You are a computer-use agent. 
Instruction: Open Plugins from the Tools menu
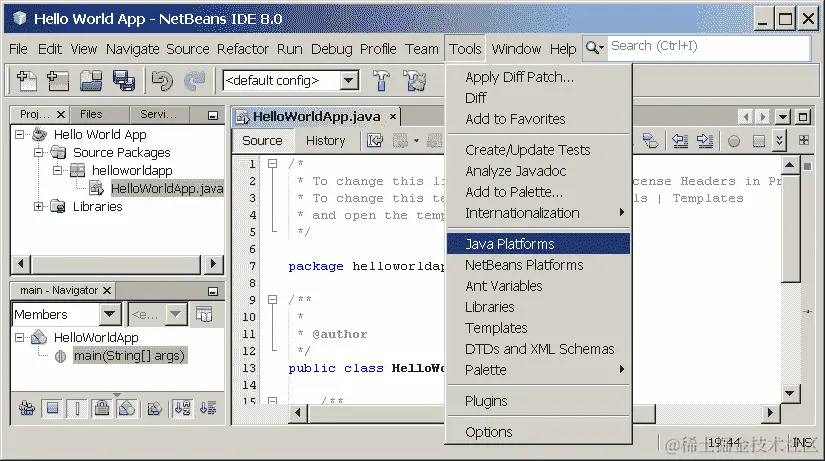click(x=538, y=401)
